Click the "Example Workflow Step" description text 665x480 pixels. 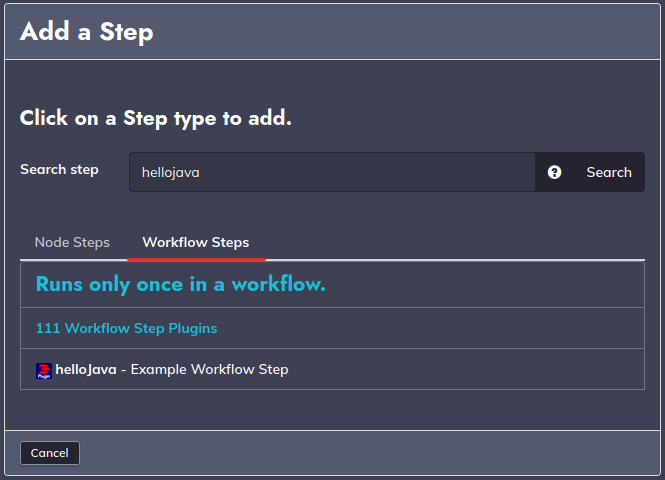(x=210, y=369)
